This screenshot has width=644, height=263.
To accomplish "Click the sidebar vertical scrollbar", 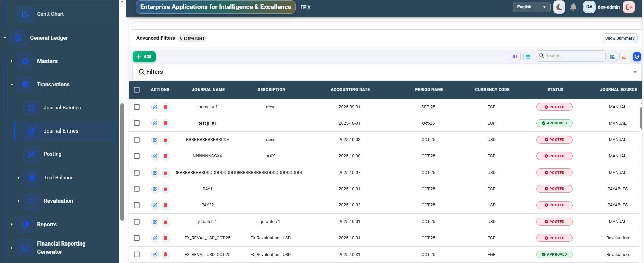I will click(122, 161).
